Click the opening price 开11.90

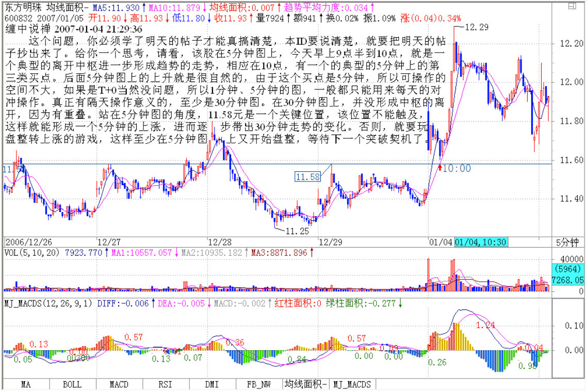point(105,18)
